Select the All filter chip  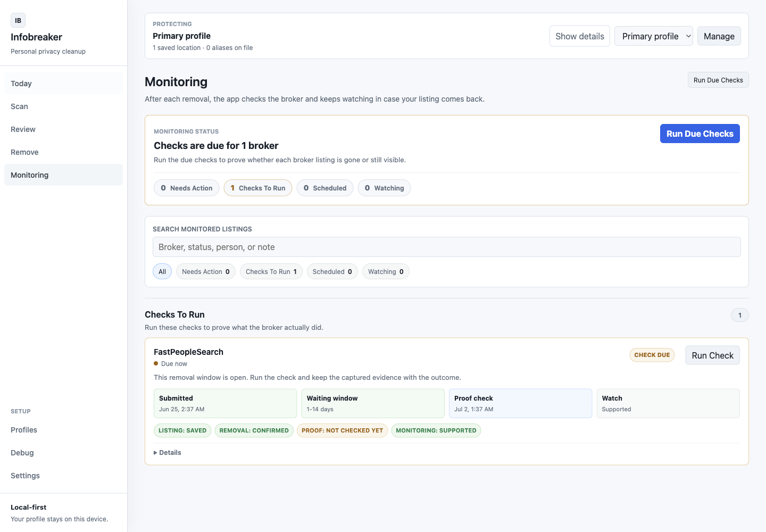click(x=162, y=271)
